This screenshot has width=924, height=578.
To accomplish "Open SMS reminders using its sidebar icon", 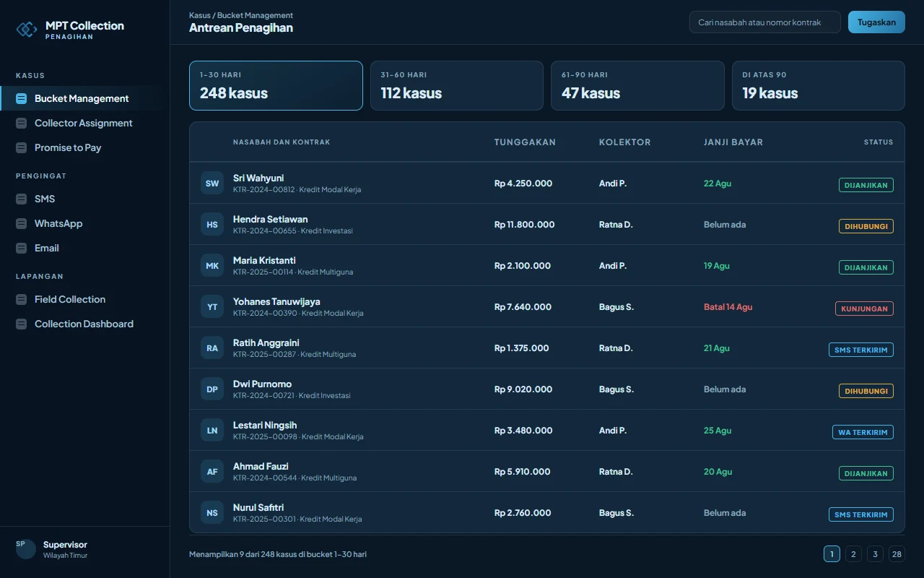I will 21,199.
